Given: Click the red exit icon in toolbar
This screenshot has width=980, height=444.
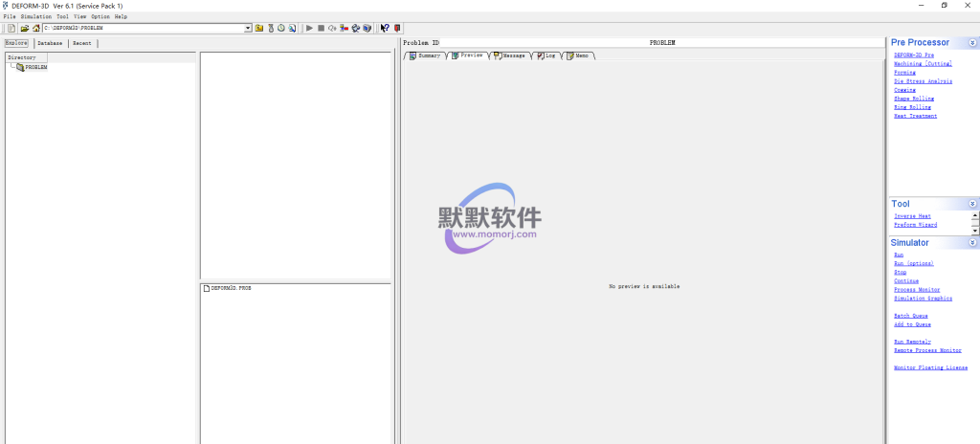Looking at the screenshot, I should (x=397, y=29).
